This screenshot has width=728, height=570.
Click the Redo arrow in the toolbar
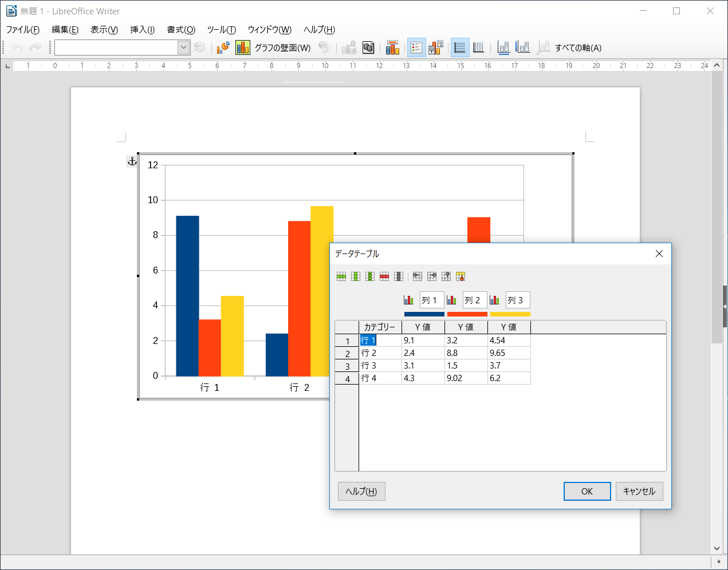tap(35, 47)
